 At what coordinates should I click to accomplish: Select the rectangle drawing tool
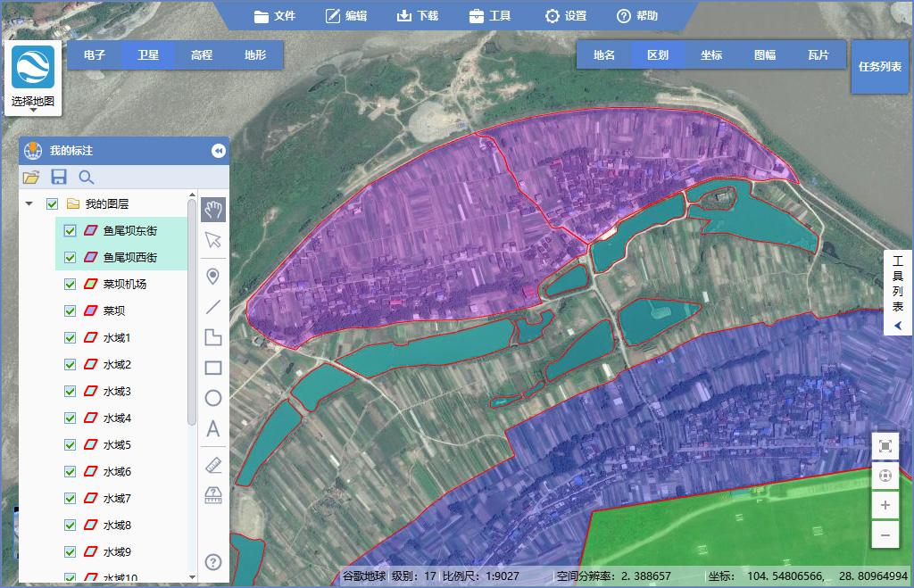(x=213, y=368)
